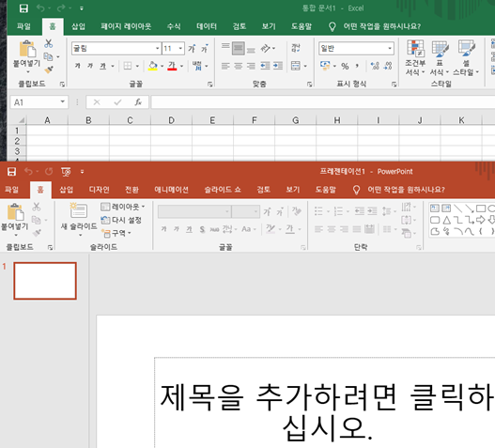The image size is (495, 448).
Task: Click Excel's Decrease Indent icon
Action: tap(265, 66)
